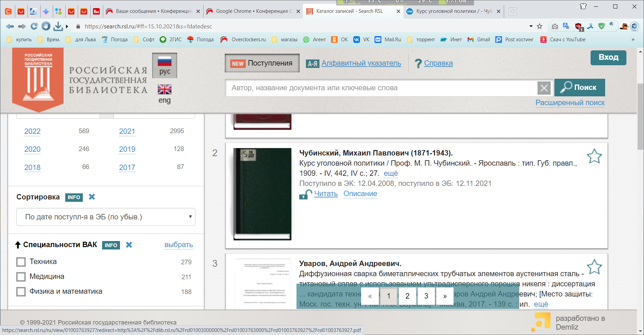
Task: Open the Overclockers.ru bookmark
Action: [243, 40]
